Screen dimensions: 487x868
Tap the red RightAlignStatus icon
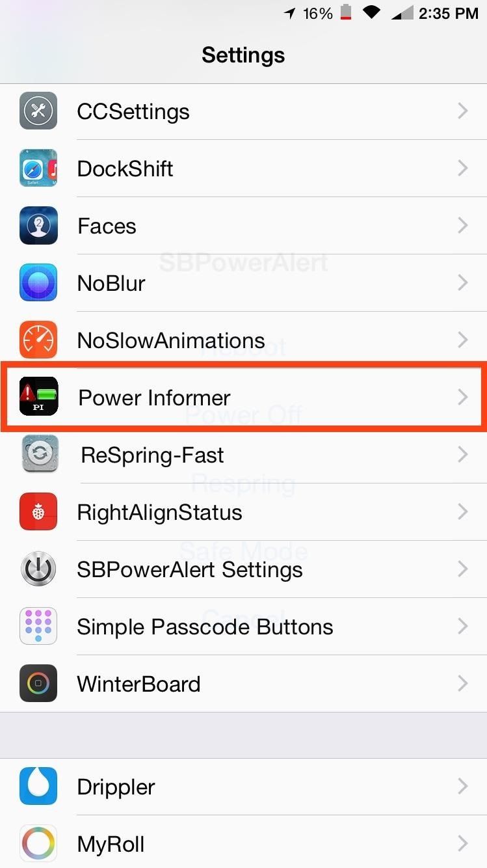coord(38,512)
